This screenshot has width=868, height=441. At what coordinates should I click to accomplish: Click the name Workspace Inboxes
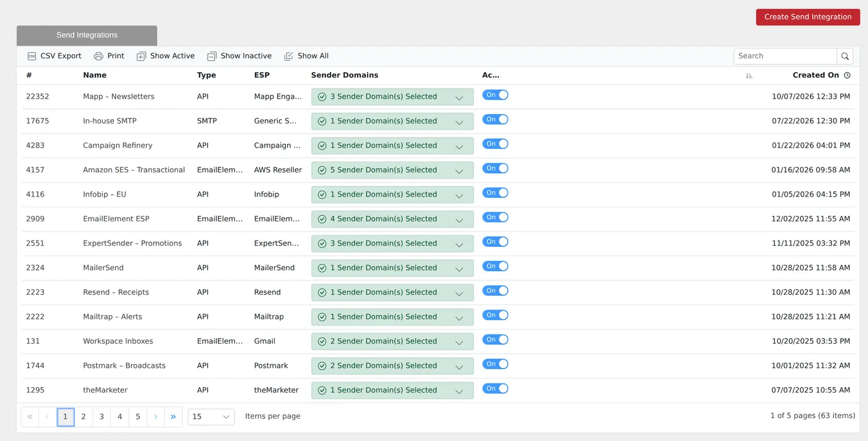click(118, 341)
